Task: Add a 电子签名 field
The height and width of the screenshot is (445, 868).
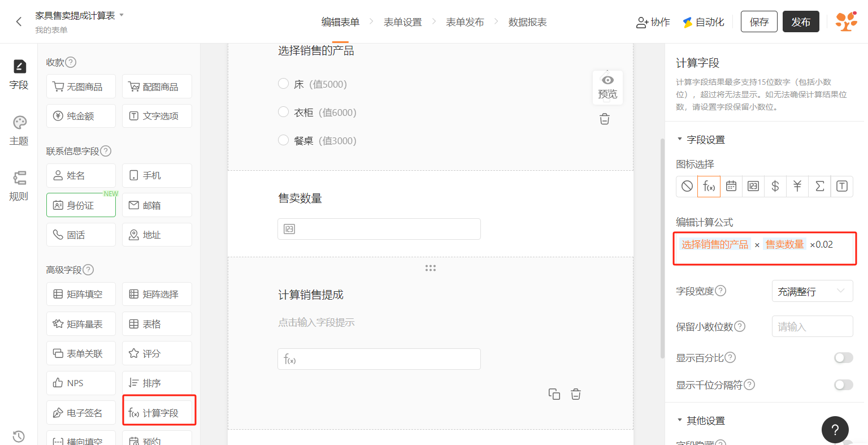Action: click(x=81, y=413)
